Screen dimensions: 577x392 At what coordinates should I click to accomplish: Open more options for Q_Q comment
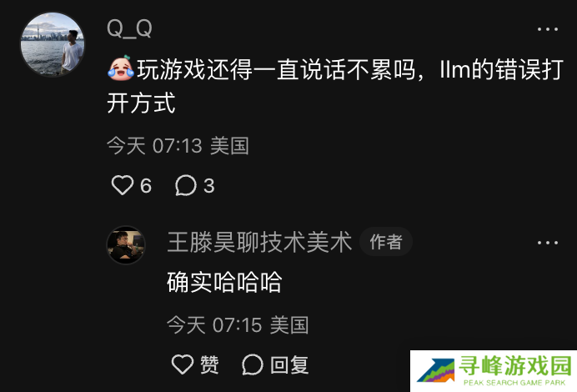click(x=548, y=29)
